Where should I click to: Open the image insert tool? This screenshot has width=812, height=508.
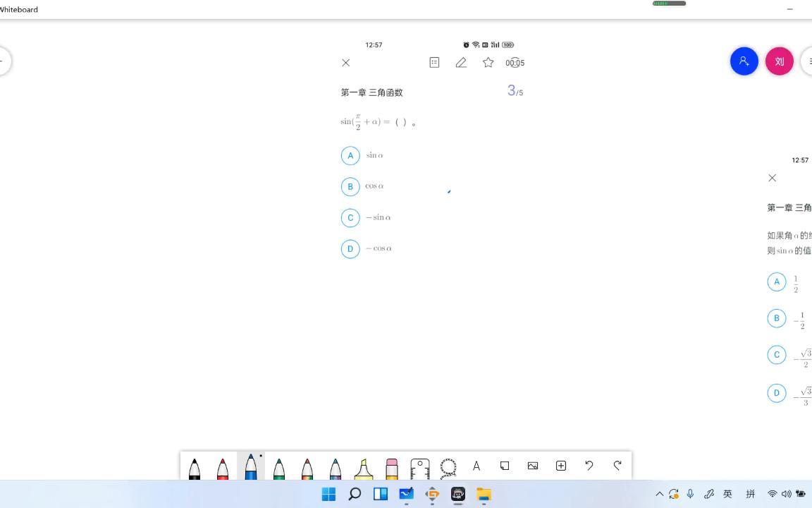[x=533, y=466]
